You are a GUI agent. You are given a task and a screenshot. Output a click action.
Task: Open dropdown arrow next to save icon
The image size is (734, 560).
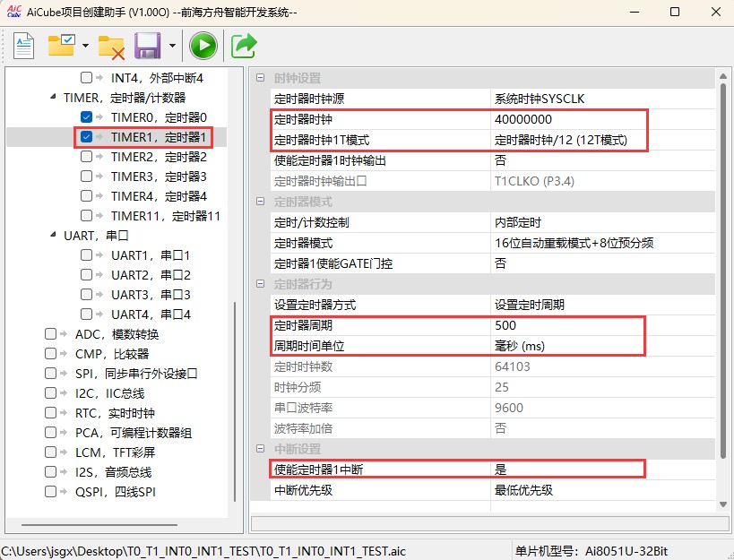pos(171,46)
